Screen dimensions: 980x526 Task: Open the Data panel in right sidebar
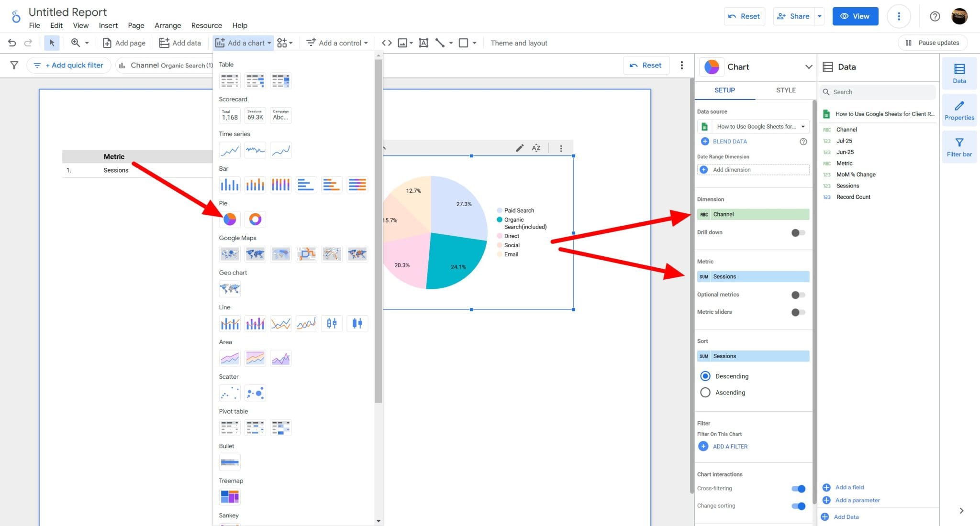click(959, 73)
